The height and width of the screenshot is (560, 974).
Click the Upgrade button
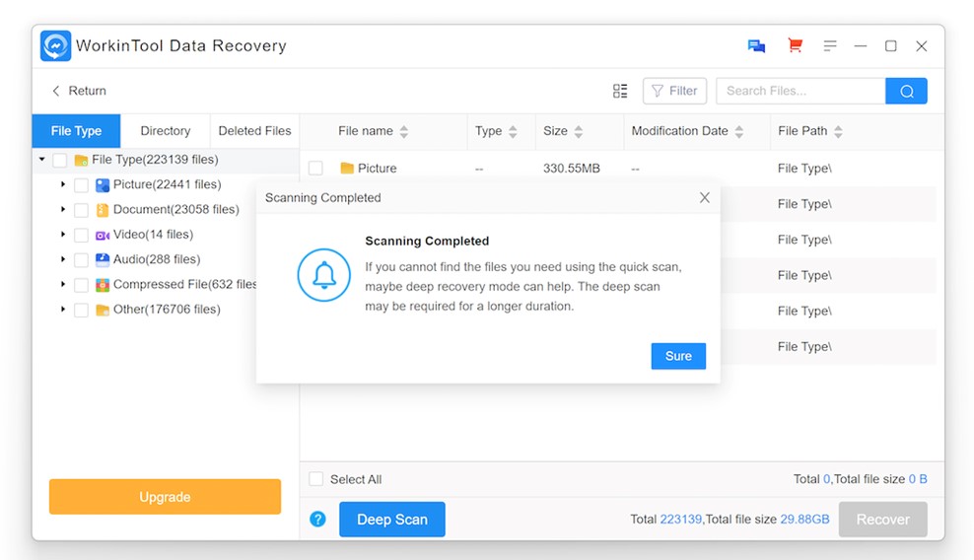pyautogui.click(x=165, y=497)
